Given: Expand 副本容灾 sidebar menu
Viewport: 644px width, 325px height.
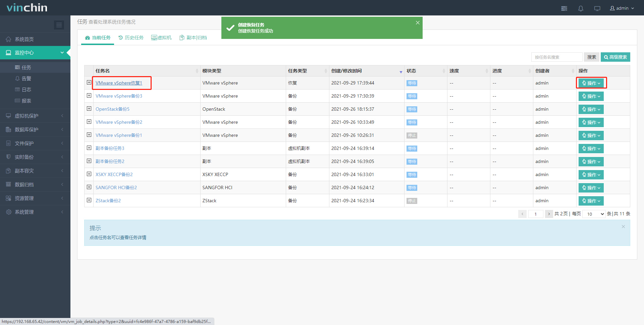Looking at the screenshot, I should pyautogui.click(x=35, y=171).
